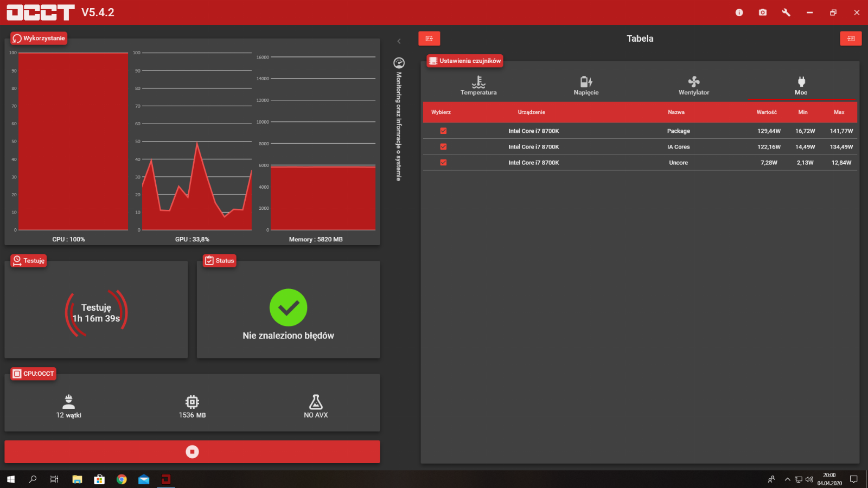Launch Chrome from taskbar
This screenshot has width=868, height=488.
122,479
